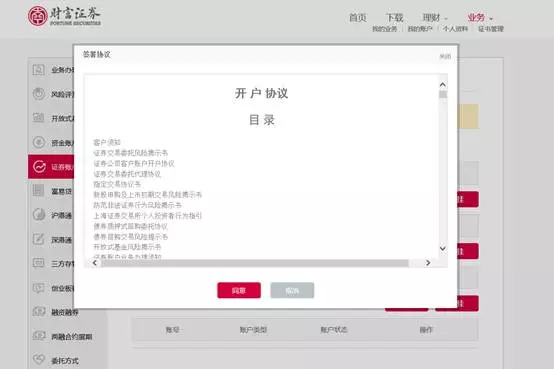The image size is (554, 369).
Task: Click 证券交易委托风险揭示书 entry
Action: tap(130, 153)
